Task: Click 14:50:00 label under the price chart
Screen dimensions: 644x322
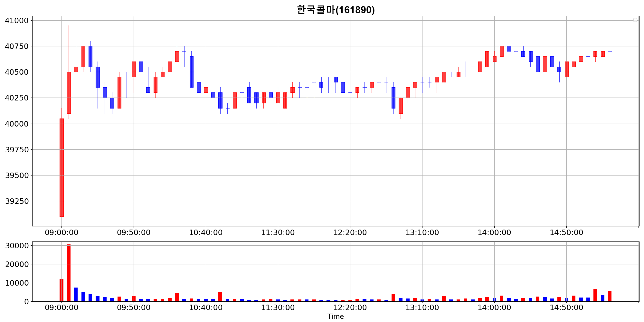Action: pyautogui.click(x=566, y=232)
